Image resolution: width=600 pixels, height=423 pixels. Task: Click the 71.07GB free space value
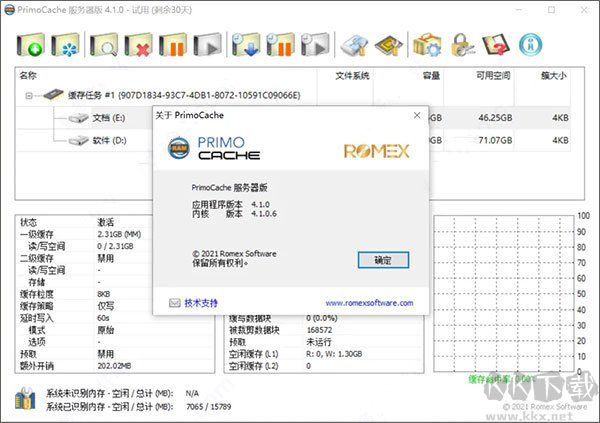pos(495,140)
